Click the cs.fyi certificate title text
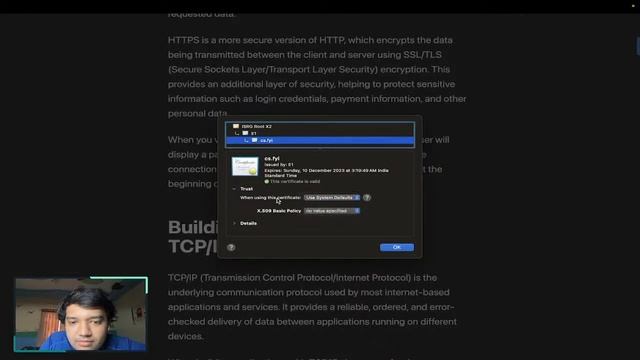This screenshot has height=360, width=640. tap(272, 159)
